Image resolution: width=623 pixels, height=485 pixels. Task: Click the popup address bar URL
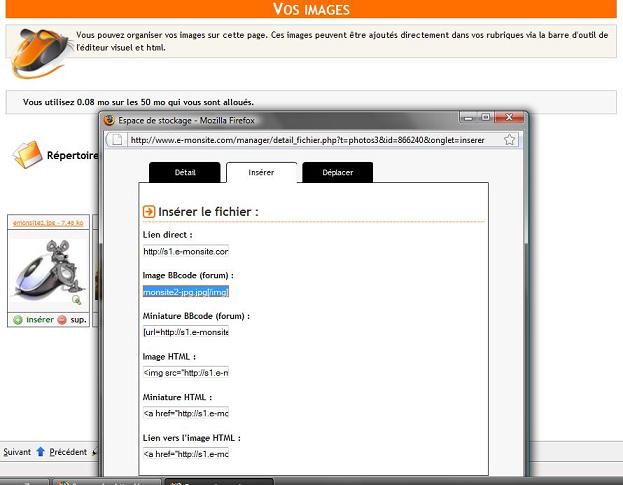[x=308, y=140]
